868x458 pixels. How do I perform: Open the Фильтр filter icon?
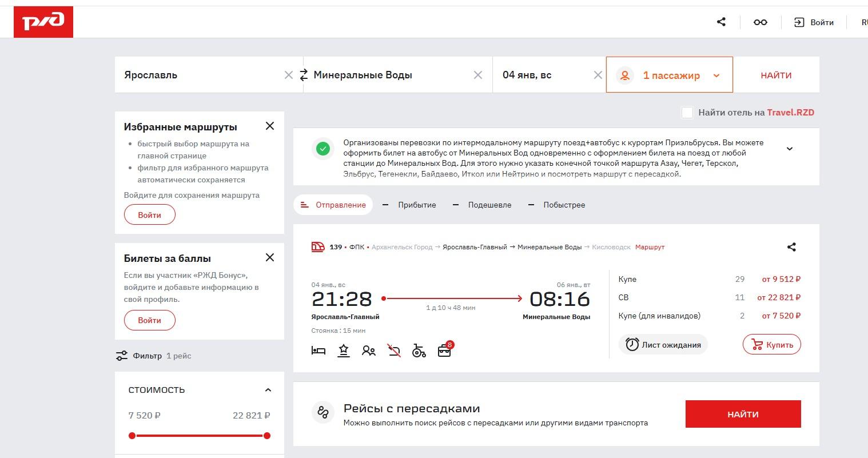(121, 356)
